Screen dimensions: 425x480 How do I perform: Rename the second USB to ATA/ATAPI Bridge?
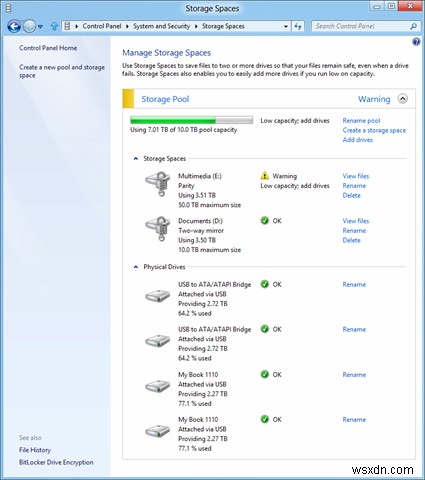[x=354, y=330]
